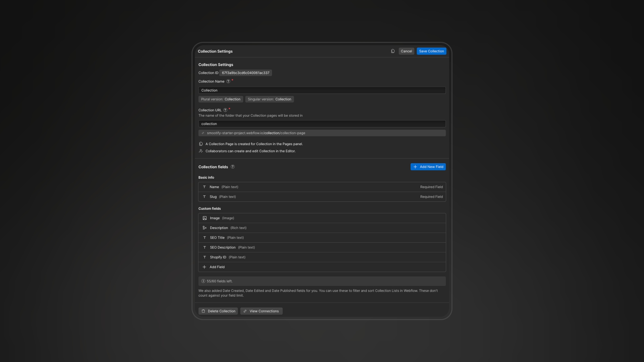Open the help tooltip next to Collection URL
Viewport: 644px width, 362px height.
[225, 110]
